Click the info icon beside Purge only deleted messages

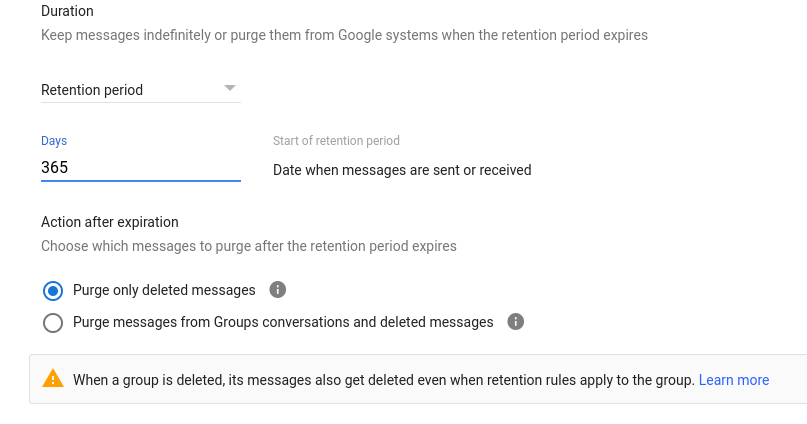pos(277,290)
